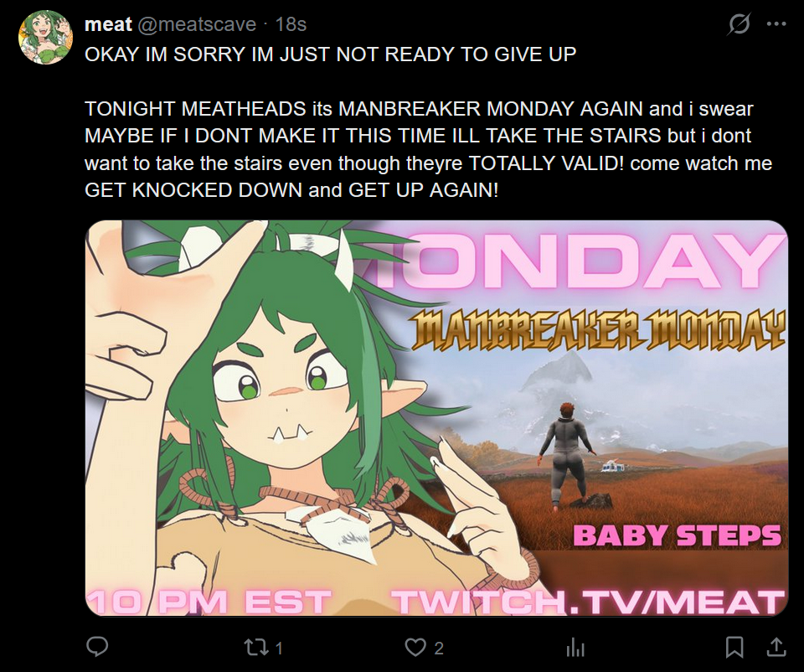This screenshot has width=804, height=672.
Task: Open the three-dot more options menu
Action: click(776, 23)
